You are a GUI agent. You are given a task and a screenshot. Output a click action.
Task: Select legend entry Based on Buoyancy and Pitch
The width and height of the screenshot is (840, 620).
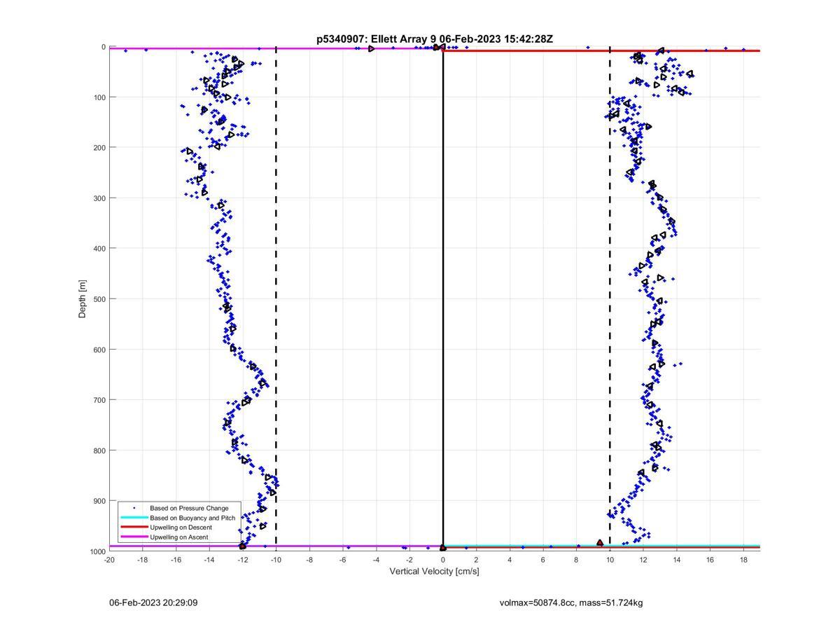tap(192, 518)
